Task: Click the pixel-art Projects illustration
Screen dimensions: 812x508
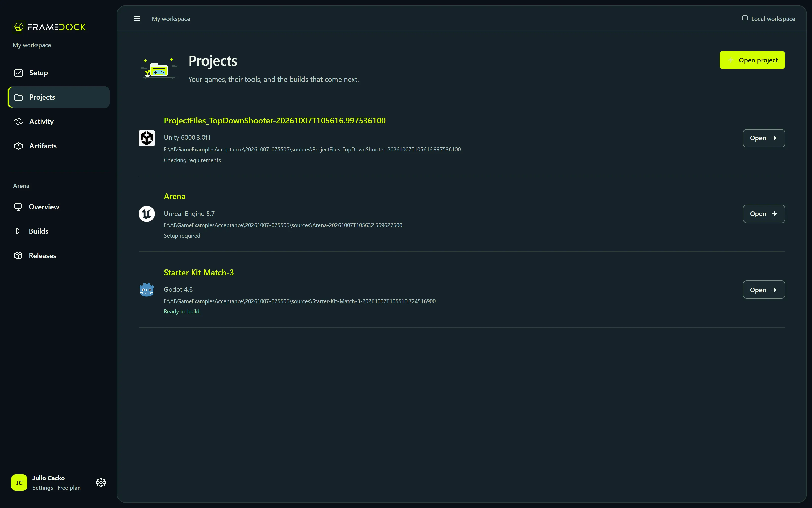Action: [158, 68]
